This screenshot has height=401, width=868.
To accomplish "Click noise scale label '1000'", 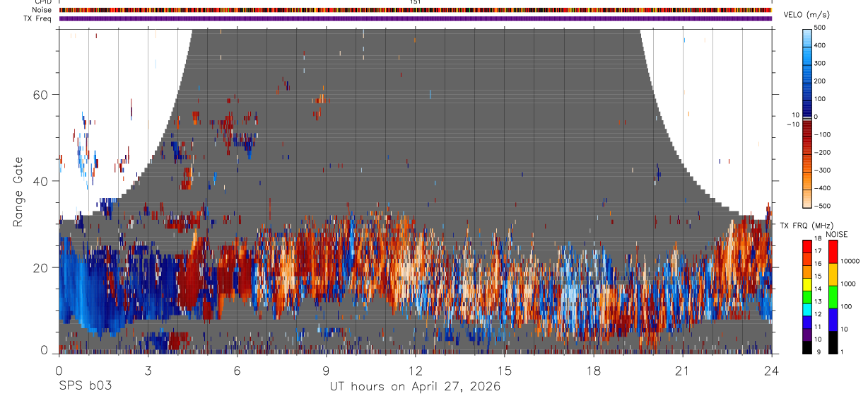I will click(848, 283).
